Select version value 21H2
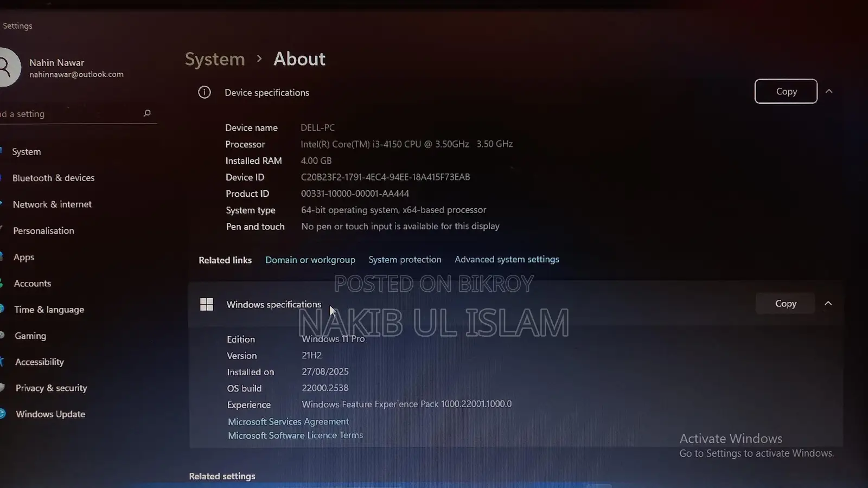This screenshot has width=868, height=488. 312,355
